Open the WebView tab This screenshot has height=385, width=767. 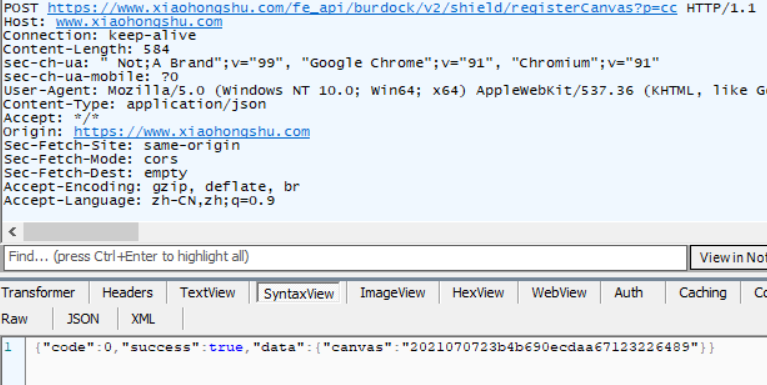click(x=559, y=293)
